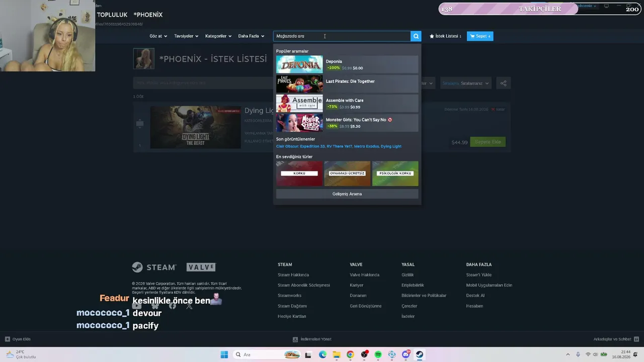Open Task View on the taskbar
644x362 pixels.
coord(308,354)
